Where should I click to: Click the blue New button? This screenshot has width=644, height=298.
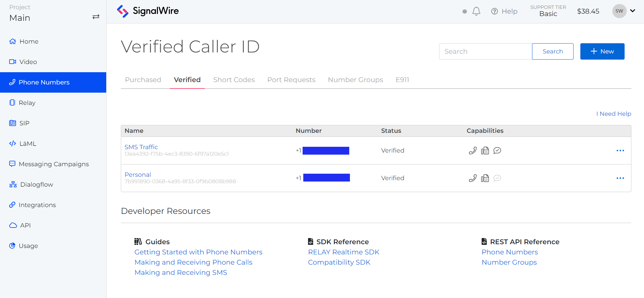point(602,51)
